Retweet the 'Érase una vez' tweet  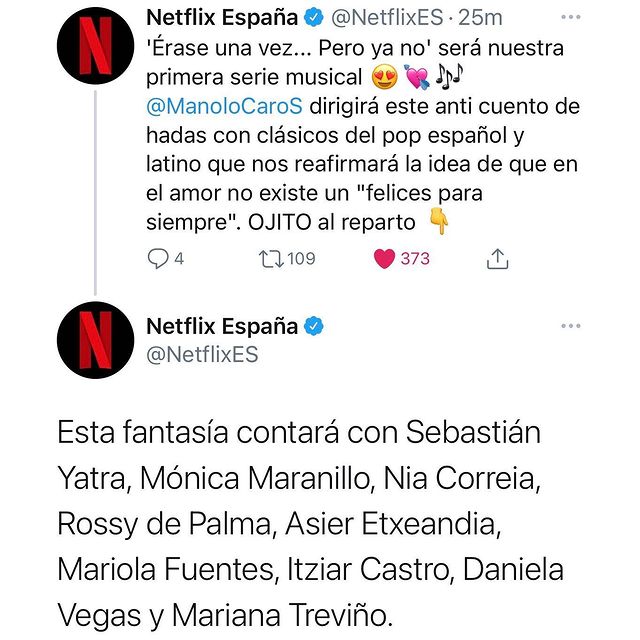click(x=270, y=259)
